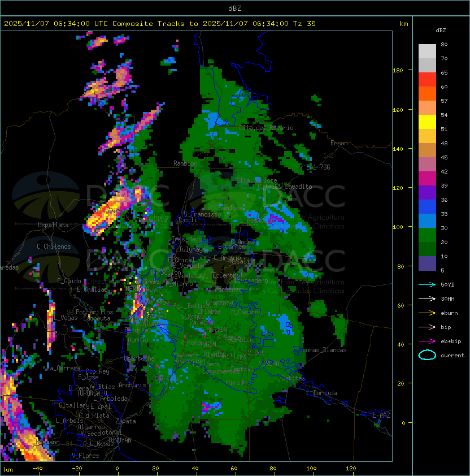
Task: Pick the purple swatch in the dBZ legend
Action: pos(427,193)
